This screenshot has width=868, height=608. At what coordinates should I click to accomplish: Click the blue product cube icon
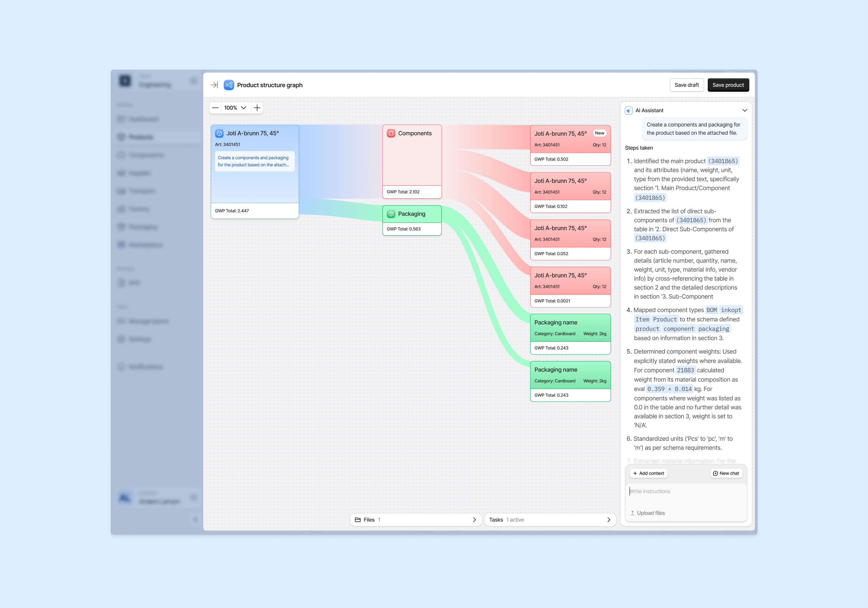tap(219, 133)
